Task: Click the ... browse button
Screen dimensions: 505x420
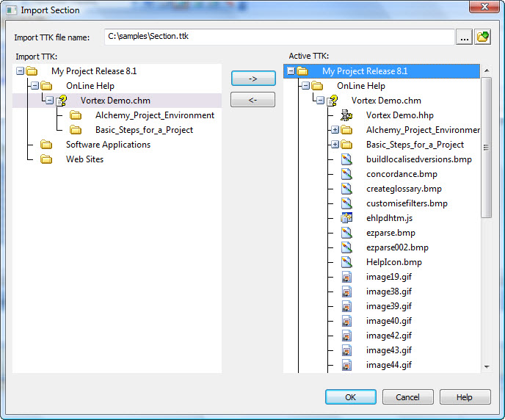Action: click(464, 37)
